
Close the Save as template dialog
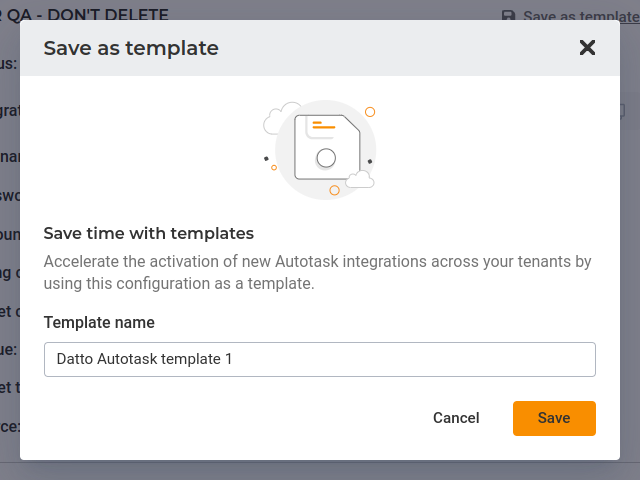pyautogui.click(x=587, y=48)
